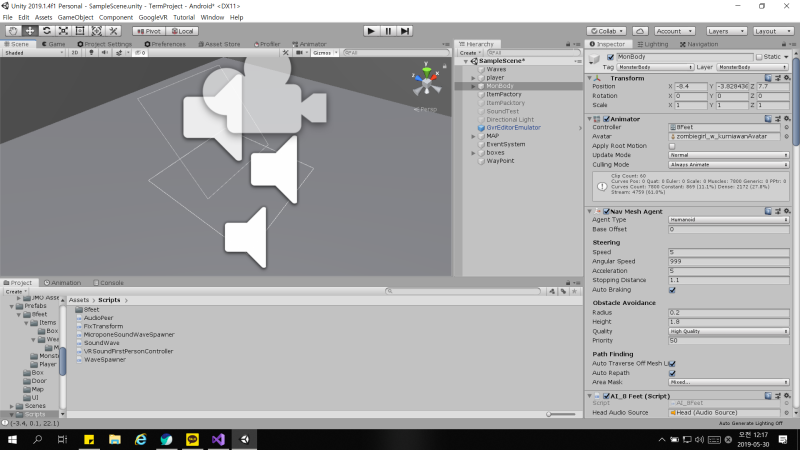Click the Step frame button
Screen dimensions: 800x450
click(x=405, y=31)
